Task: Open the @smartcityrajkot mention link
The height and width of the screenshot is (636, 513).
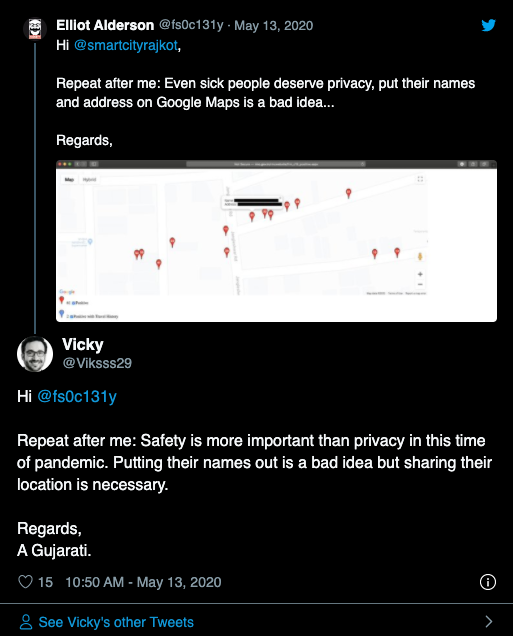Action: tap(126, 45)
